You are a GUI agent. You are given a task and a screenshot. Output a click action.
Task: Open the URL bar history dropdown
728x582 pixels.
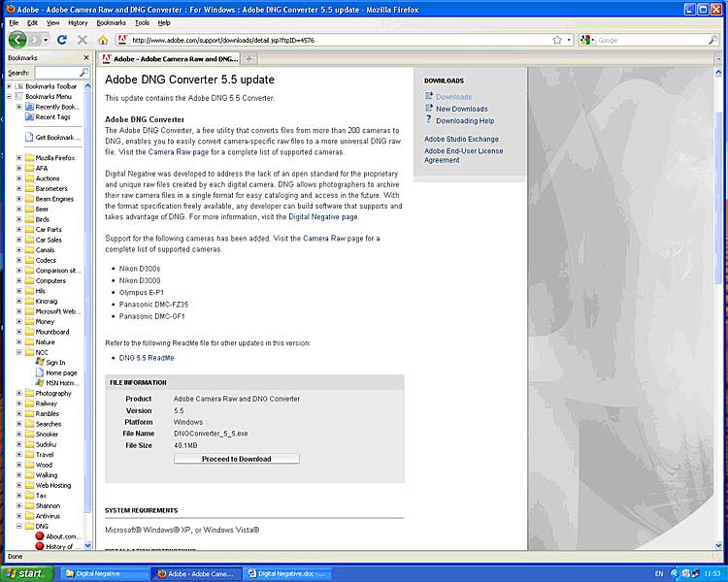[x=570, y=40]
